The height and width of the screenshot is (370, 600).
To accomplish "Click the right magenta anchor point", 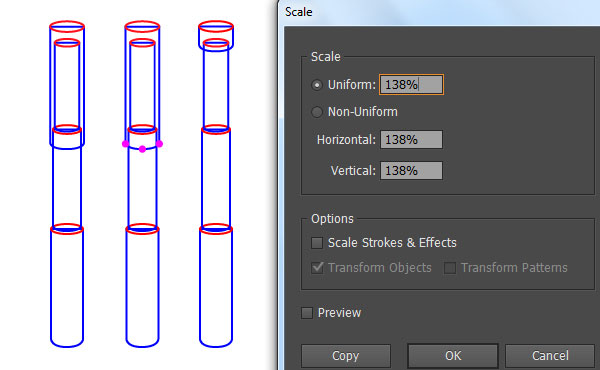I will [x=160, y=144].
